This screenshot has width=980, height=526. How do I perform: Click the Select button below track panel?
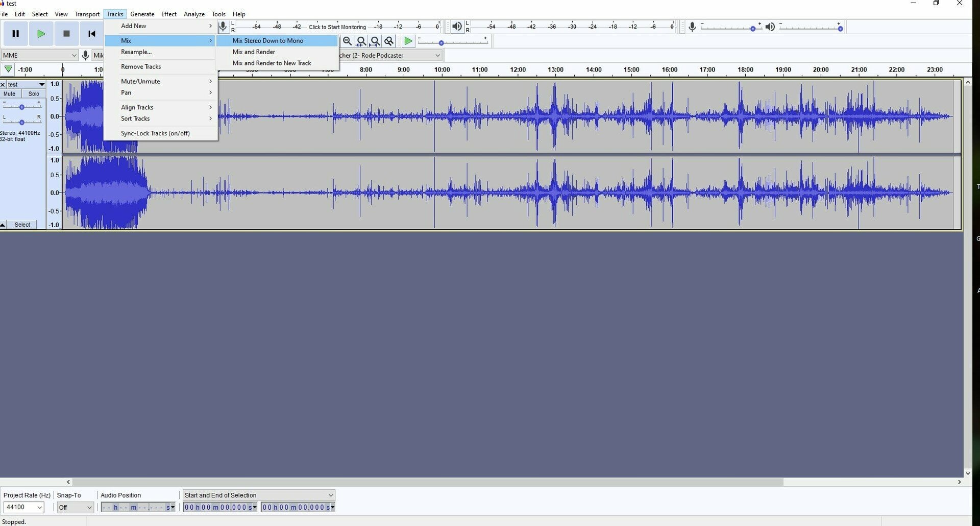pyautogui.click(x=22, y=225)
